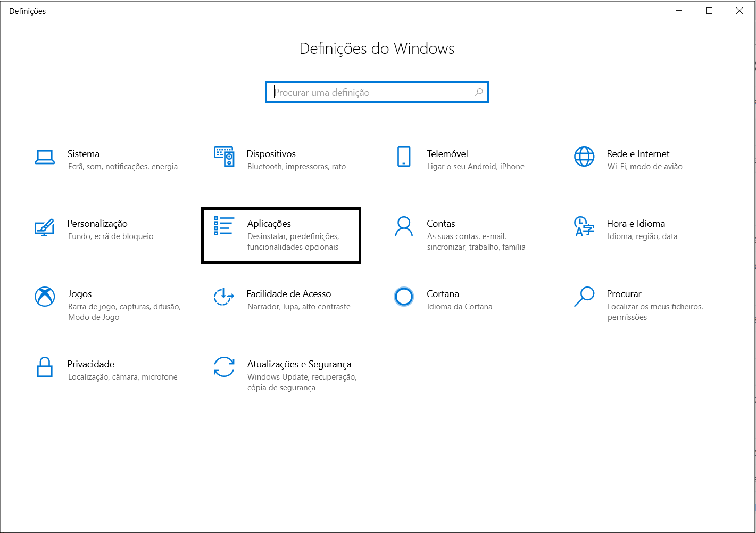756x533 pixels.
Task: Click the Contas title
Action: [x=441, y=224]
